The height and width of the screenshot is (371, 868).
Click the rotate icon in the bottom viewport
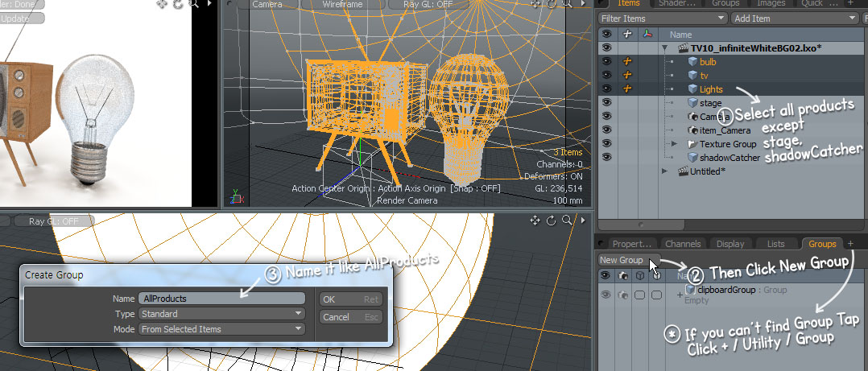point(552,221)
